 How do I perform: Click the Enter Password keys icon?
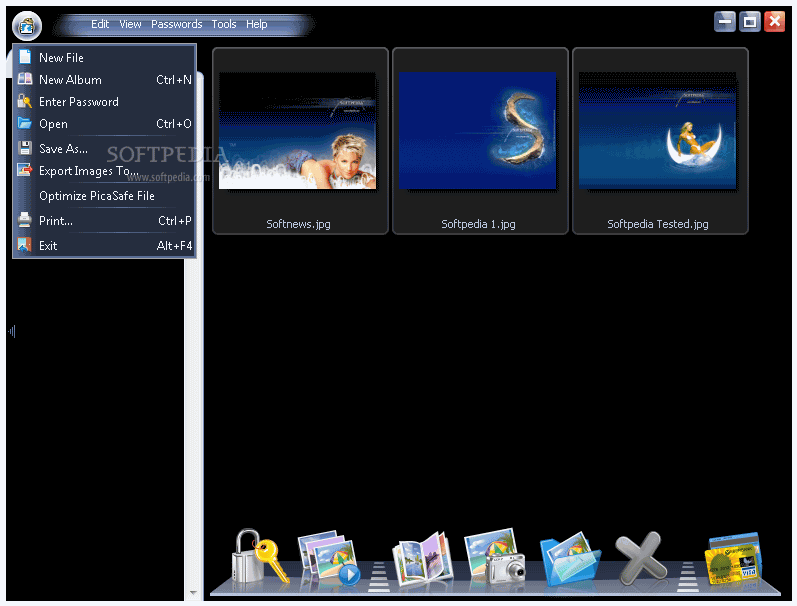click(x=24, y=101)
